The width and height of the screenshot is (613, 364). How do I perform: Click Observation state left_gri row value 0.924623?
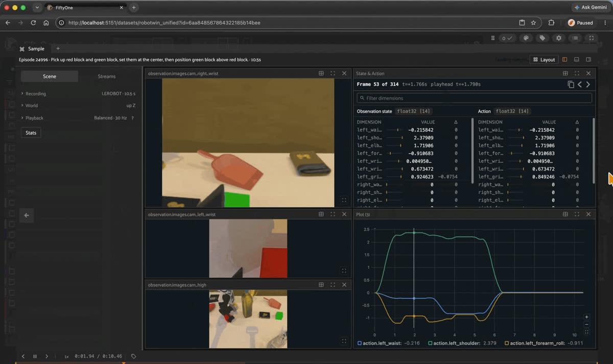point(422,177)
